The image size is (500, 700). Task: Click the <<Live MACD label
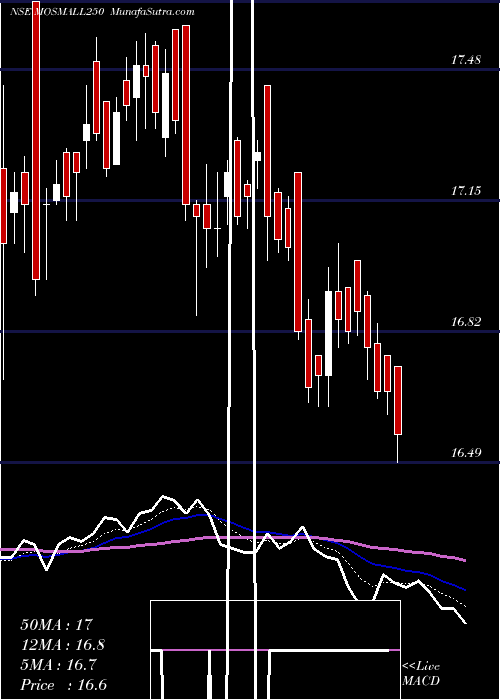coord(421,673)
